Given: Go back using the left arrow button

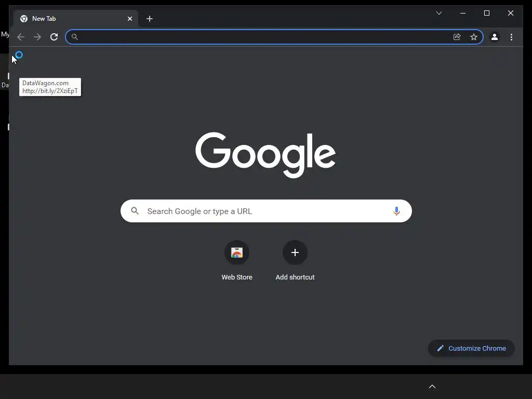Looking at the screenshot, I should tap(21, 37).
